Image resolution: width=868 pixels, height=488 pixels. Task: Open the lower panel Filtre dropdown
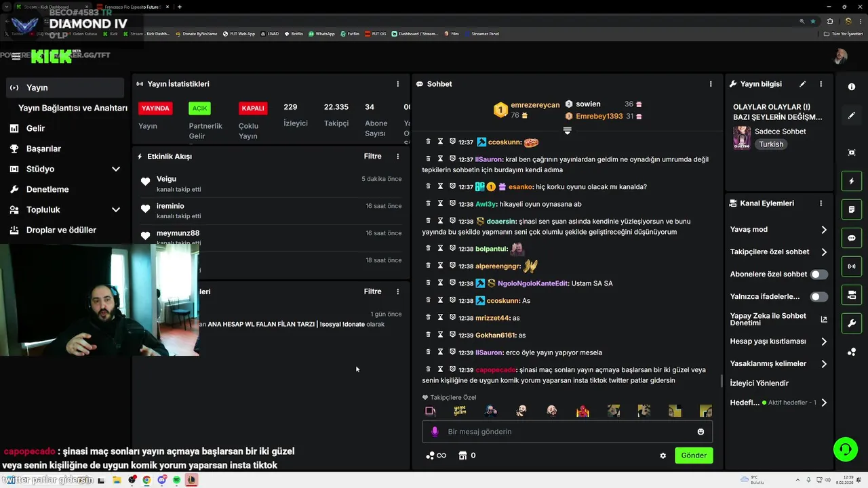[x=372, y=291]
